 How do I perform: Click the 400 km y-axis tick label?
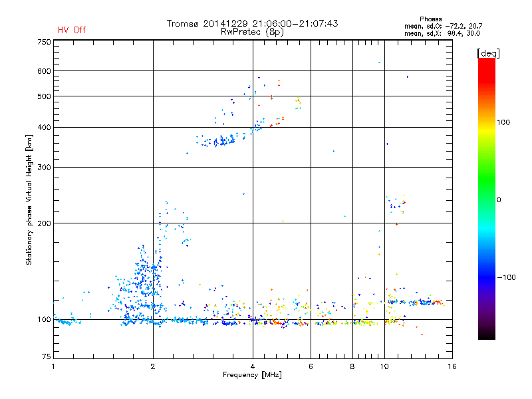click(x=45, y=128)
